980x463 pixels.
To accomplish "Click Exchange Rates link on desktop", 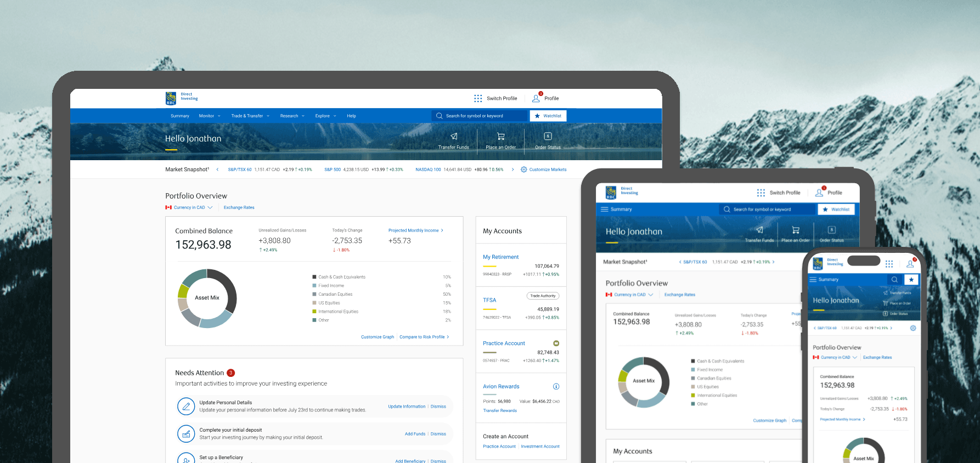I will click(x=239, y=207).
